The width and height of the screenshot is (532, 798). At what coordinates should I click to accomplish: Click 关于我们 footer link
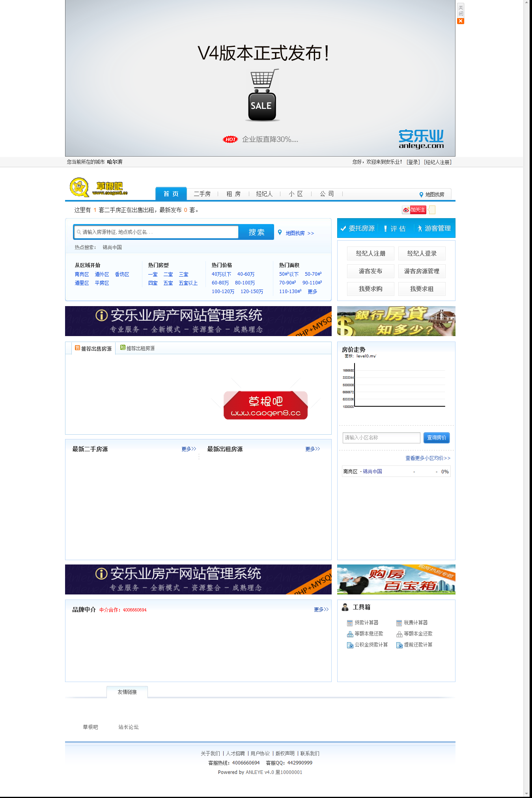[x=210, y=753]
